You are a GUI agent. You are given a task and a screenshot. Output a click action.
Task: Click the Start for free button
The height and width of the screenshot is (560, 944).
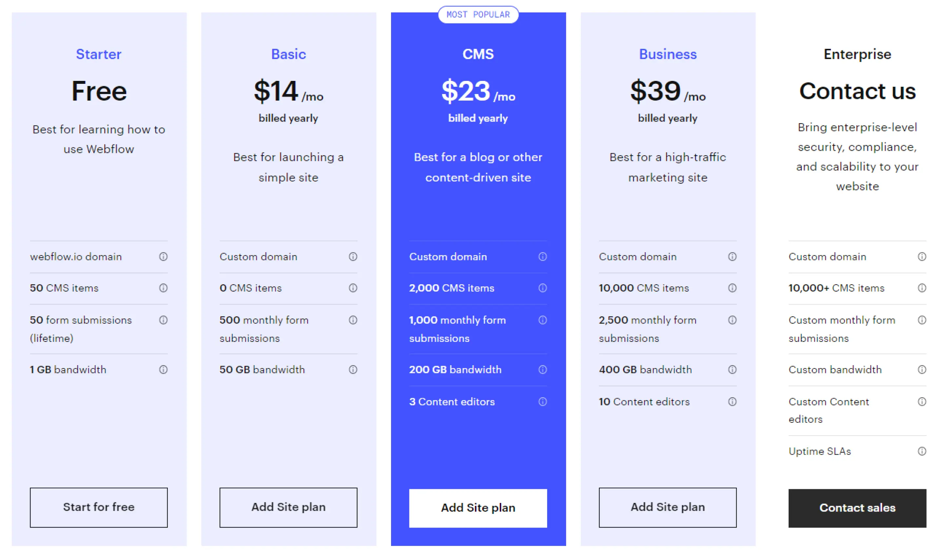tap(99, 507)
